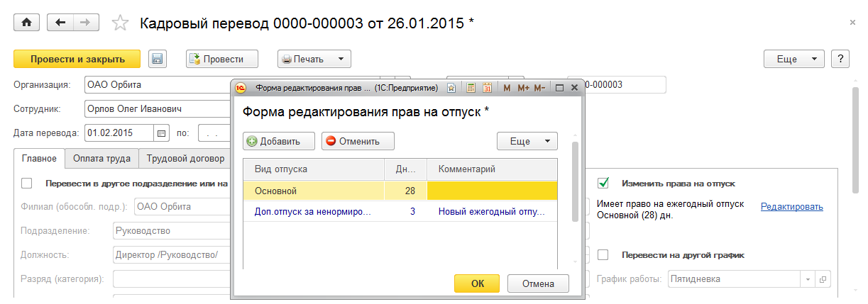Click the Разряд (категория) field
The height and width of the screenshot is (304, 868).
(x=171, y=279)
